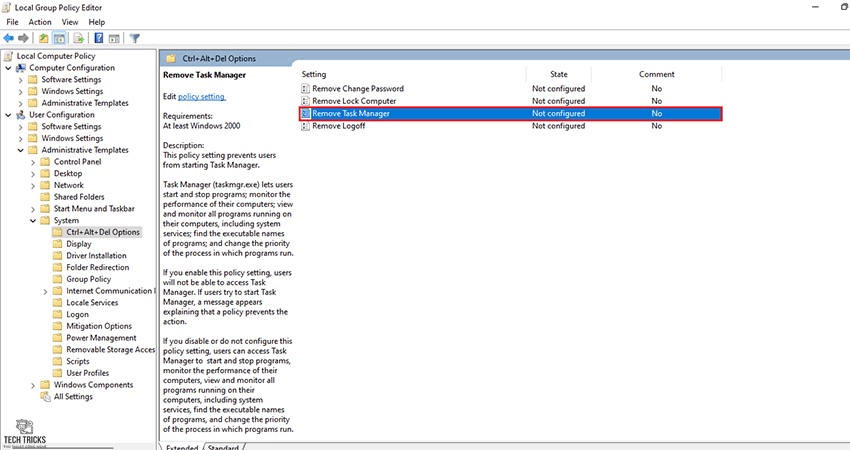Switch to the Extended tab
850x450 pixels.
(182, 447)
